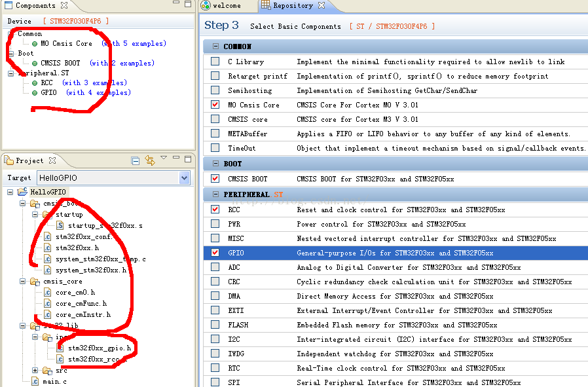The image size is (588, 387).
Task: Uncheck the RCC peripheral checkbox
Action: click(x=215, y=210)
